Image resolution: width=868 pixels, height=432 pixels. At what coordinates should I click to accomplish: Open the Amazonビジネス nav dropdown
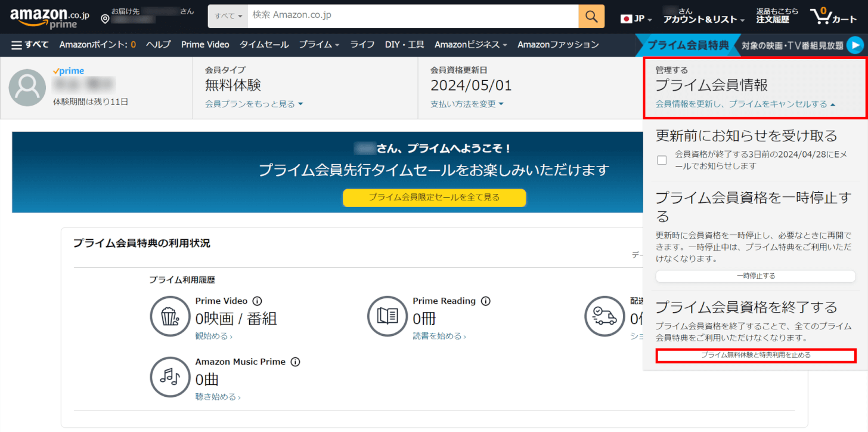coord(471,45)
